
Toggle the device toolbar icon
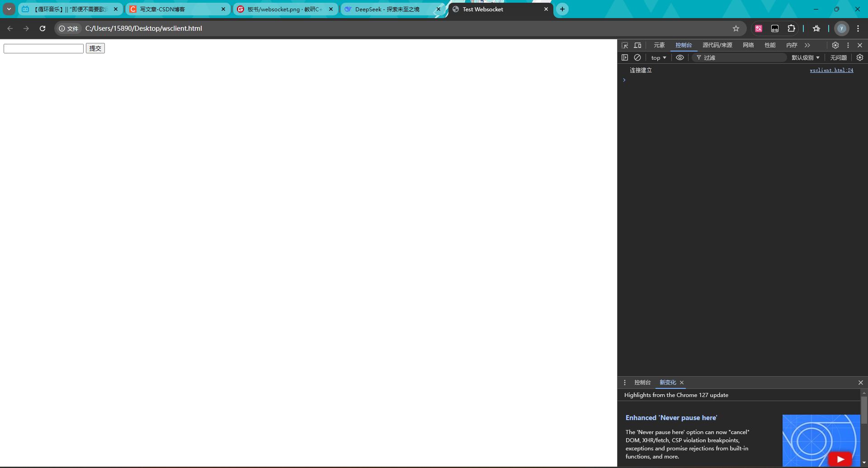tap(637, 45)
